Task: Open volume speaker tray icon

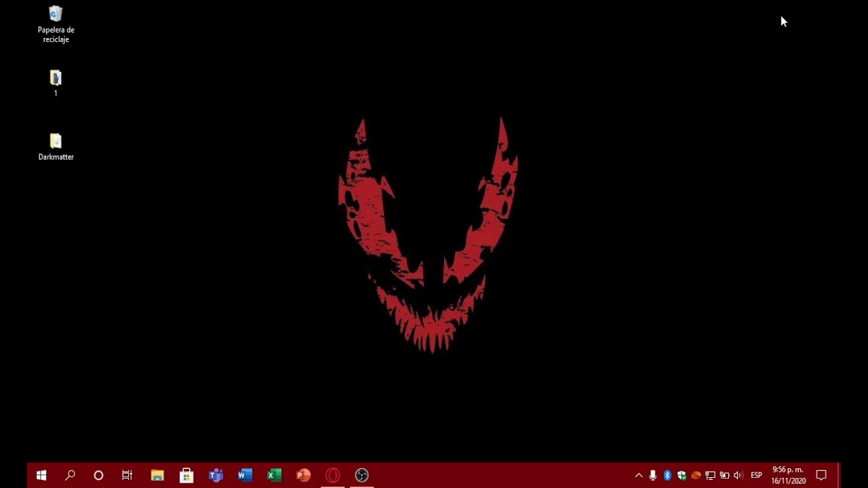Action: pos(738,475)
